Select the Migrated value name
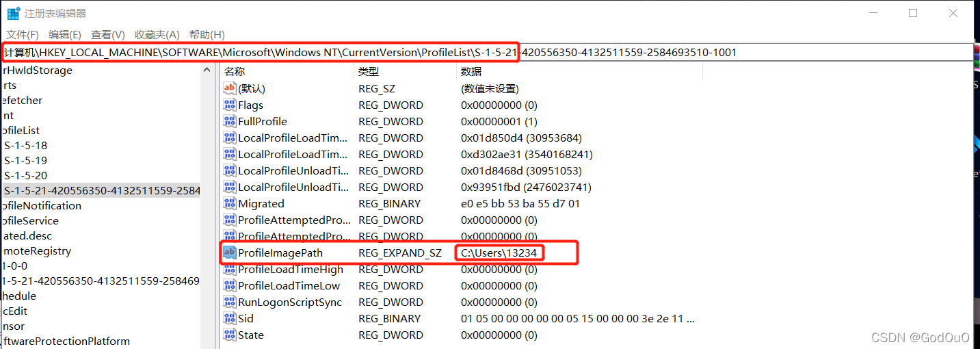The height and width of the screenshot is (349, 980). pyautogui.click(x=261, y=203)
